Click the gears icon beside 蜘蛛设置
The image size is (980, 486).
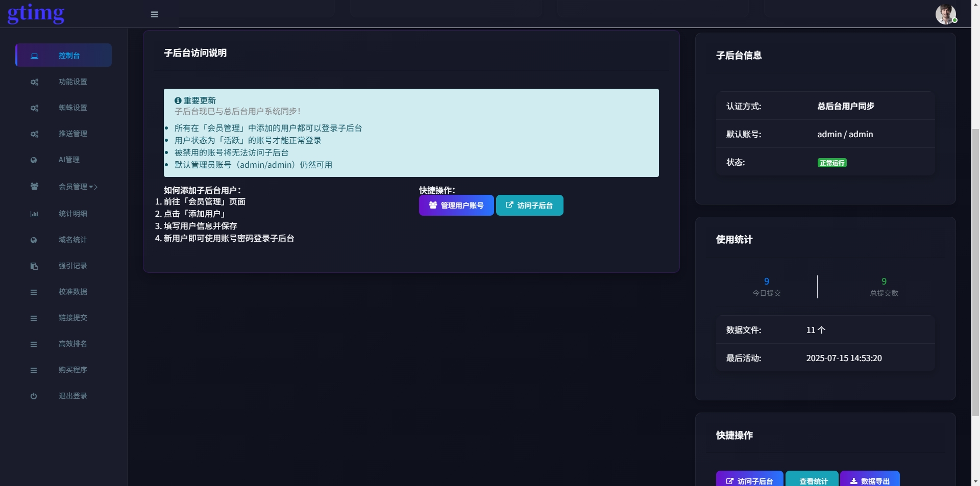(34, 108)
